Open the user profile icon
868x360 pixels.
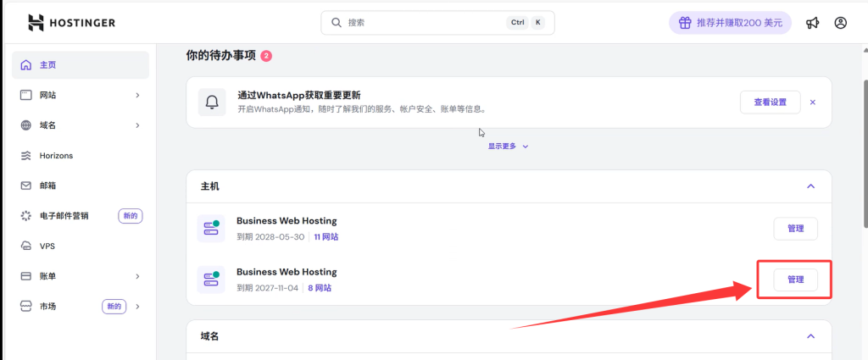(840, 23)
